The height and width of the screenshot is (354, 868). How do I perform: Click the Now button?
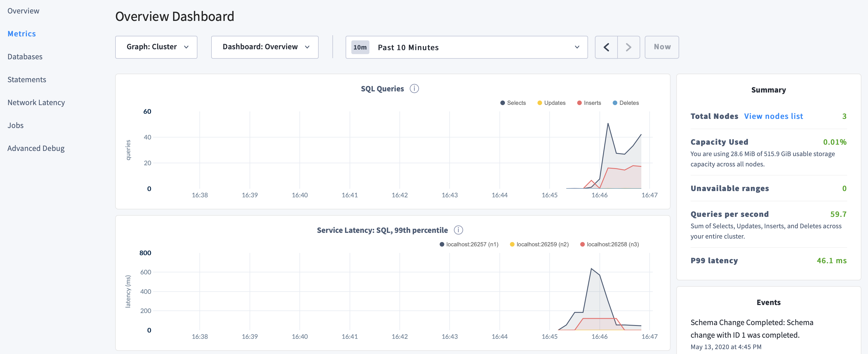[661, 47]
